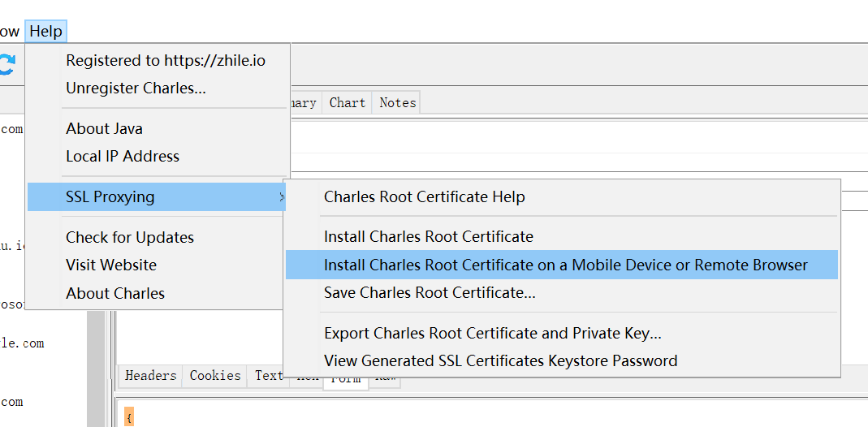868x427 pixels.
Task: Choose Unregister Charles... from Help menu
Action: point(136,88)
